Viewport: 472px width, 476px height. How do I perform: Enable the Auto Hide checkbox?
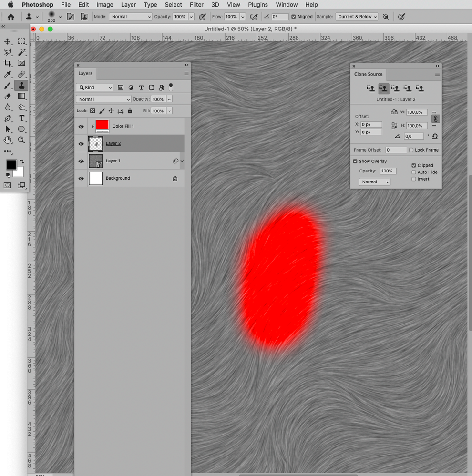click(x=414, y=172)
